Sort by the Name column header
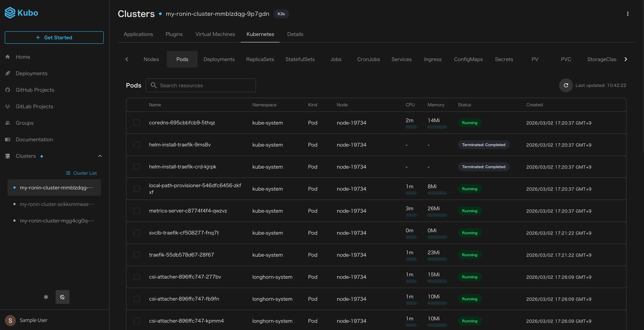 point(155,105)
